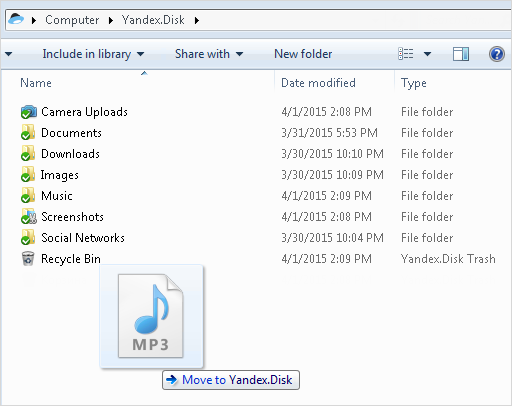
Task: Click the Yandex.Disk icon in address bar
Action: tap(16, 19)
